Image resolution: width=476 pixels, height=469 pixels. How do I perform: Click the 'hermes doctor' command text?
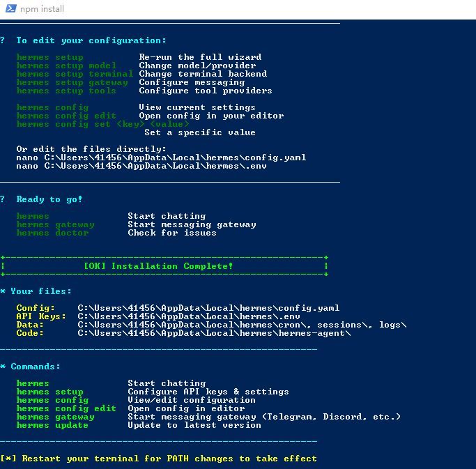[x=52, y=233]
